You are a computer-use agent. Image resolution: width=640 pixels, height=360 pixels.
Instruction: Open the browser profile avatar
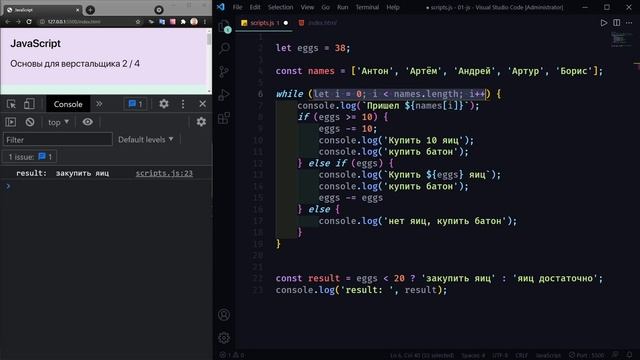194,22
